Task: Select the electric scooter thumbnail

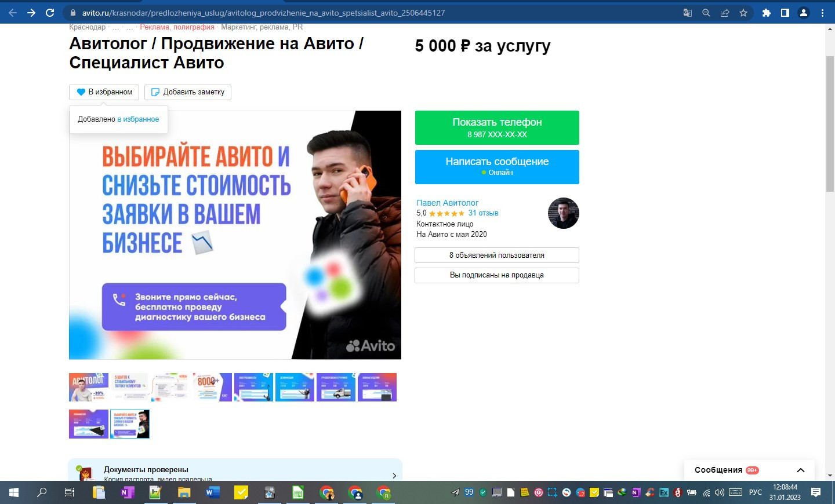Action: (x=253, y=387)
